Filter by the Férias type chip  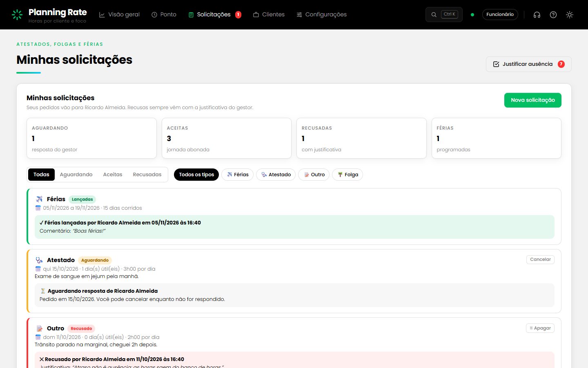(238, 175)
